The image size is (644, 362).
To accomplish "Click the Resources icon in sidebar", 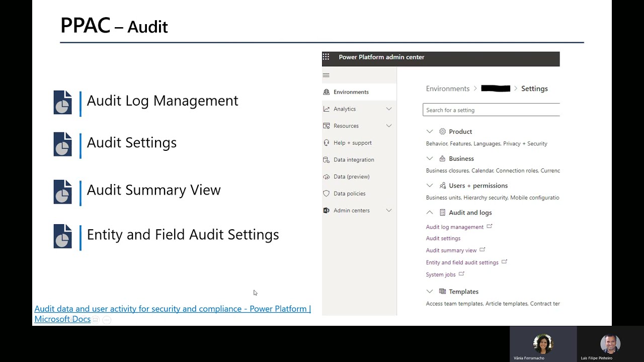I will 327,126.
